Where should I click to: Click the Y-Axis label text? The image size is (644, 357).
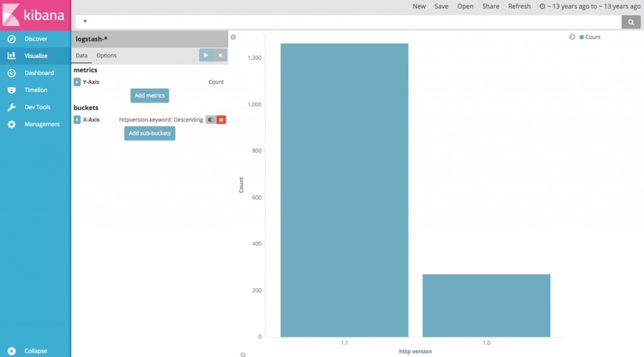coord(91,82)
